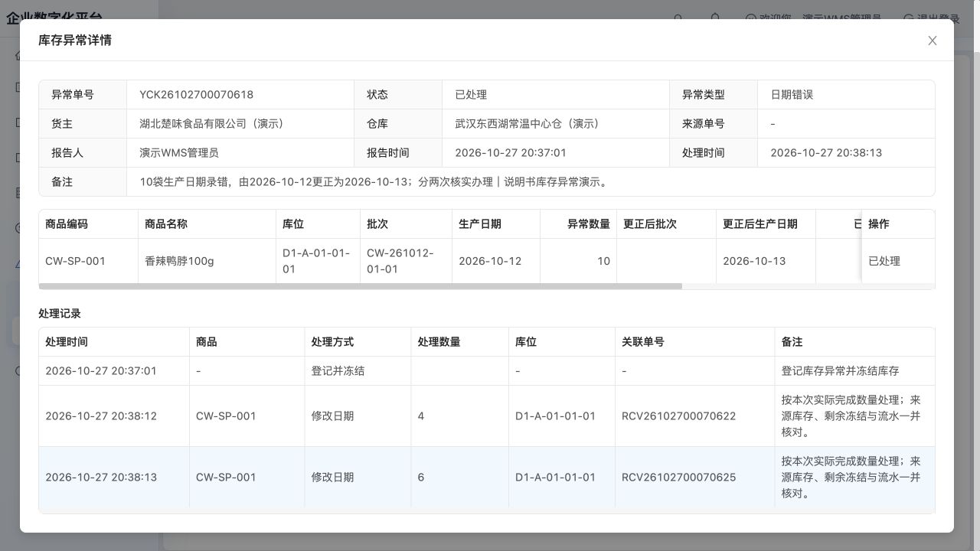
Task: Click the 报告时间 value 2026-10-27 20:37:01
Action: click(x=511, y=153)
